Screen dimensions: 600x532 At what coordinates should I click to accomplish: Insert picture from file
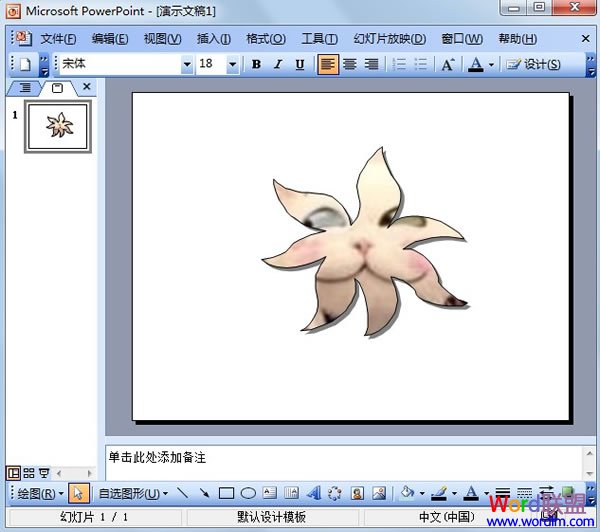(379, 493)
